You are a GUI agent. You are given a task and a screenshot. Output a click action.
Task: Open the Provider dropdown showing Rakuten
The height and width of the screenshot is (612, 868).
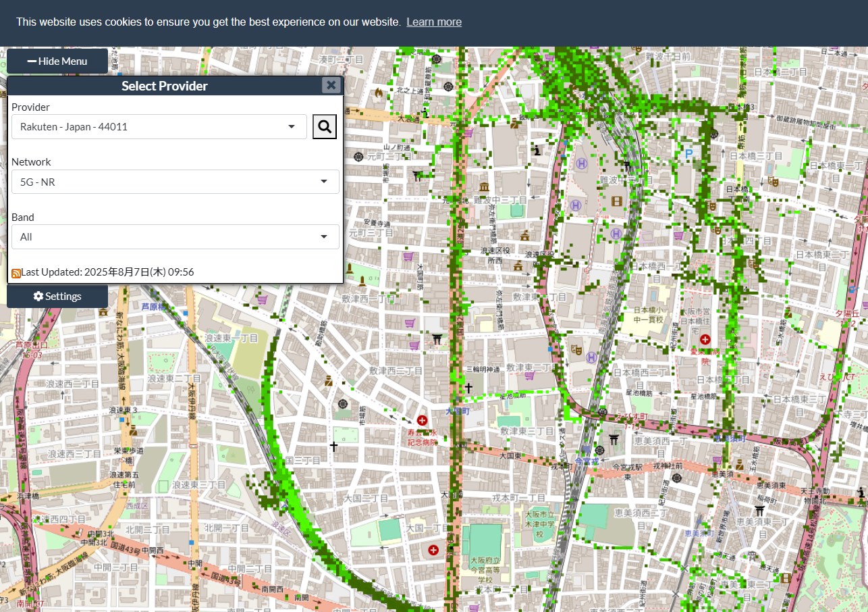coord(159,126)
